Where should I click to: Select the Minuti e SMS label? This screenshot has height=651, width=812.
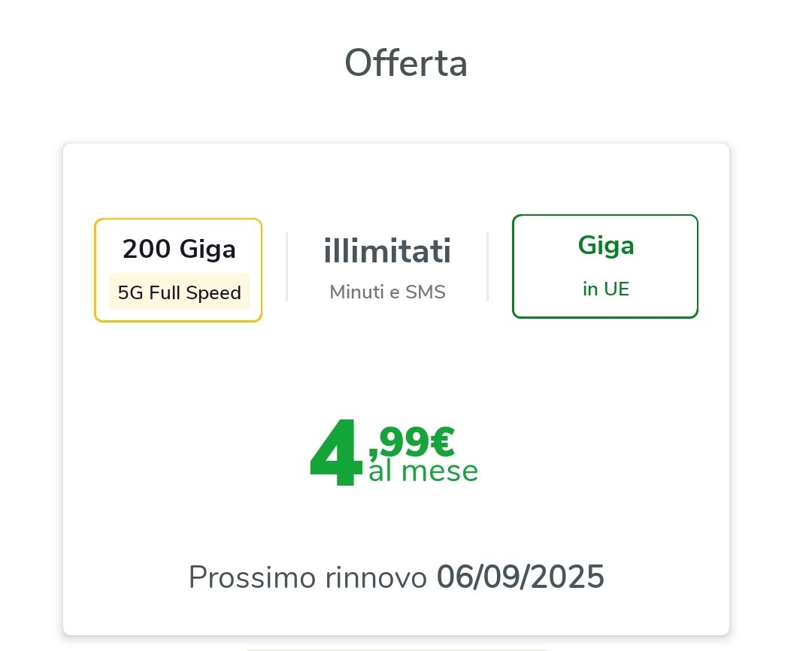pos(387,292)
